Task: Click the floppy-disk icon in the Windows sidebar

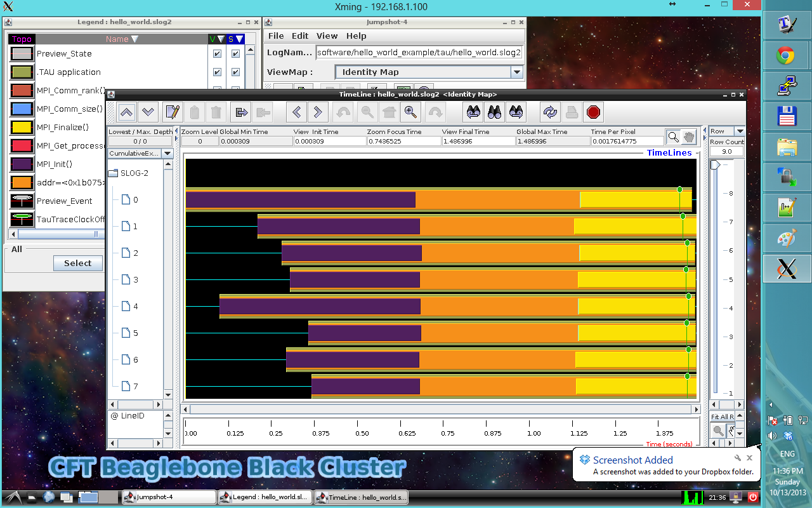Action: (x=786, y=116)
